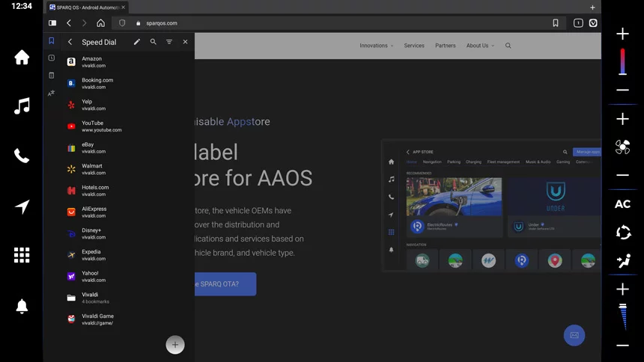This screenshot has width=644, height=362.
Task: Expand the Innovations menu
Action: pos(376,46)
